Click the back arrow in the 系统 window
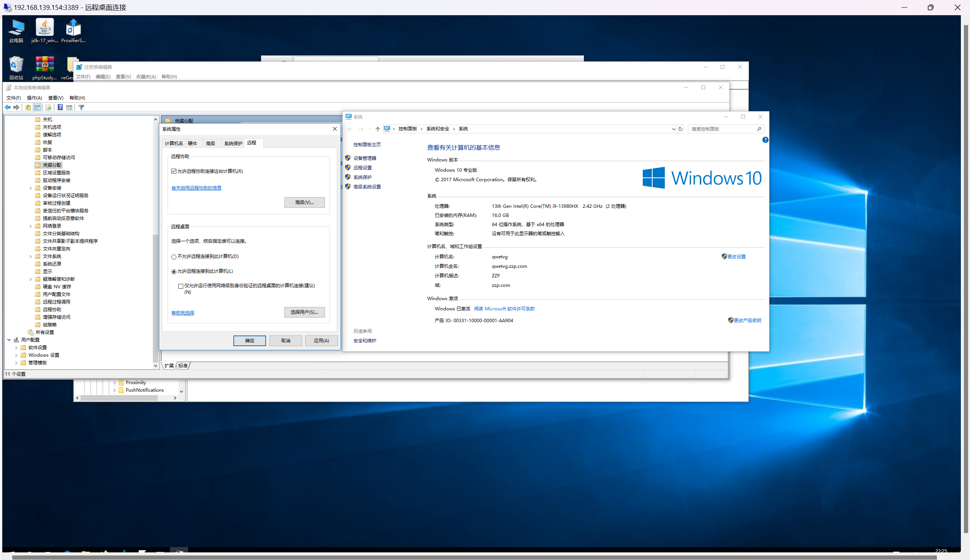Image resolution: width=970 pixels, height=560 pixels. tap(349, 129)
